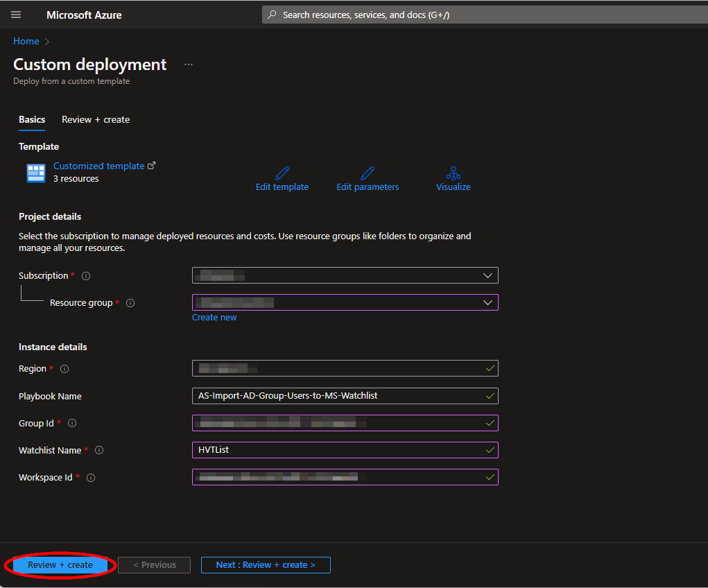Click the blue Review + create button
The width and height of the screenshot is (708, 588).
tap(60, 565)
